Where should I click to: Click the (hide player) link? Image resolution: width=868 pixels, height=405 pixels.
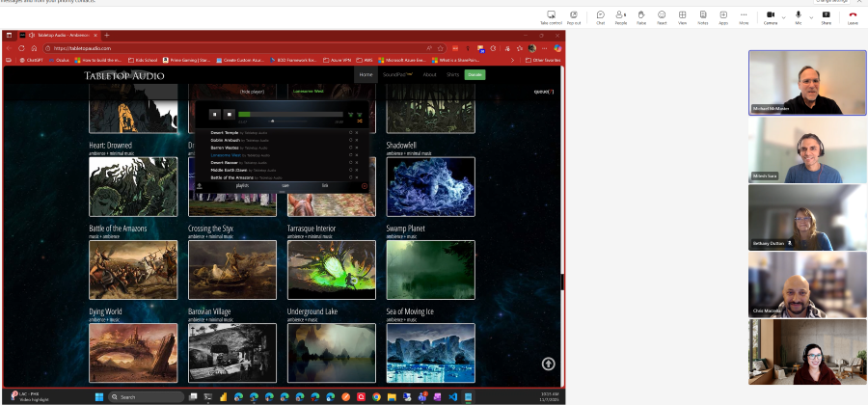(x=252, y=92)
